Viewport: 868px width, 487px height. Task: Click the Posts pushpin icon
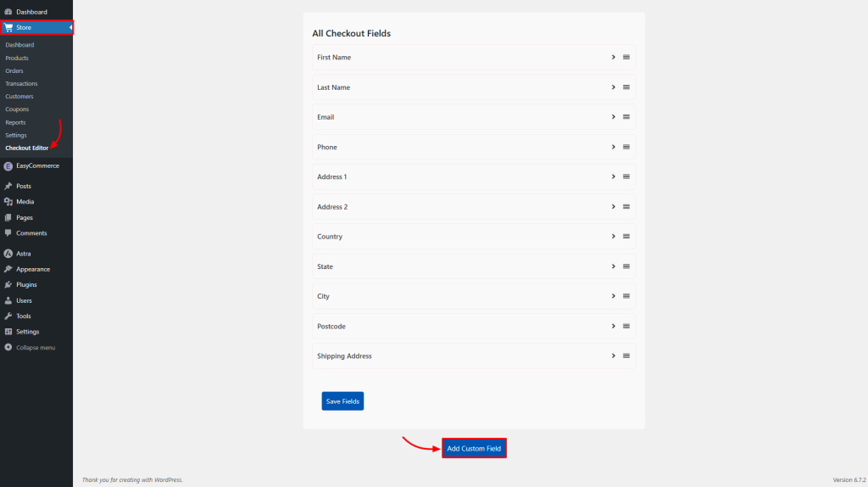tap(8, 186)
